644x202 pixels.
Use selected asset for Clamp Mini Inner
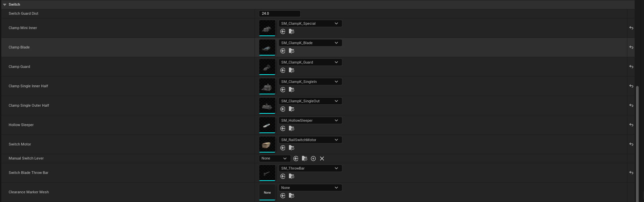(x=283, y=32)
